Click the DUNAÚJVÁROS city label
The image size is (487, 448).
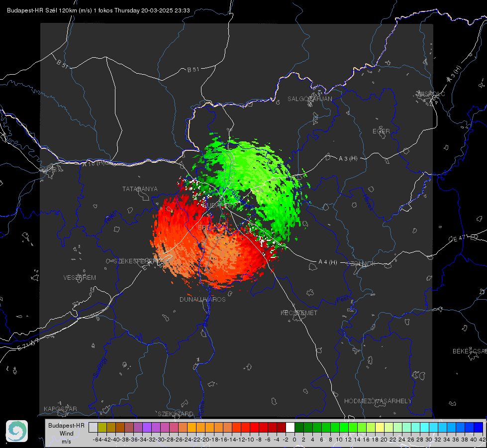coord(202,299)
